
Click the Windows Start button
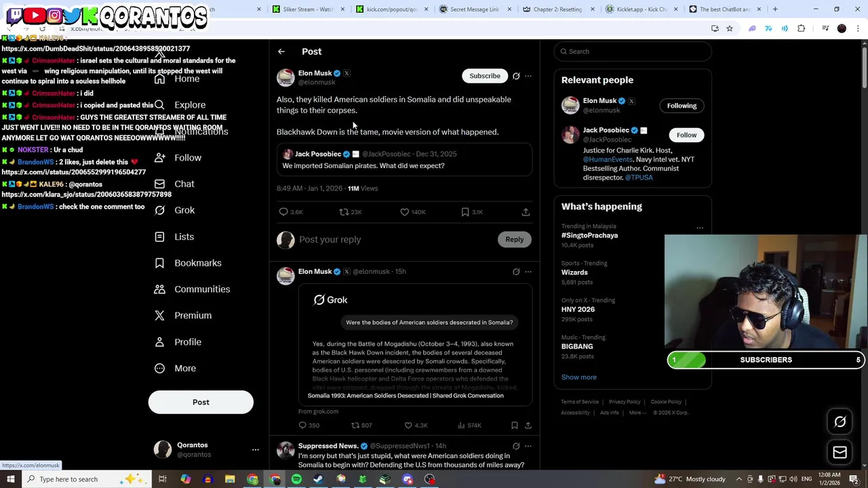pos(10,479)
